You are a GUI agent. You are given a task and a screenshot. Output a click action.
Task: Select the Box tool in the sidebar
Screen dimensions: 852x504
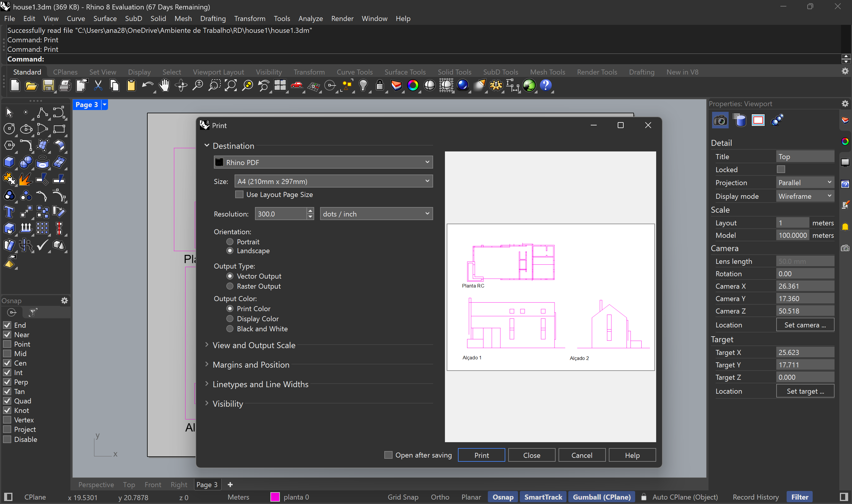(9, 162)
